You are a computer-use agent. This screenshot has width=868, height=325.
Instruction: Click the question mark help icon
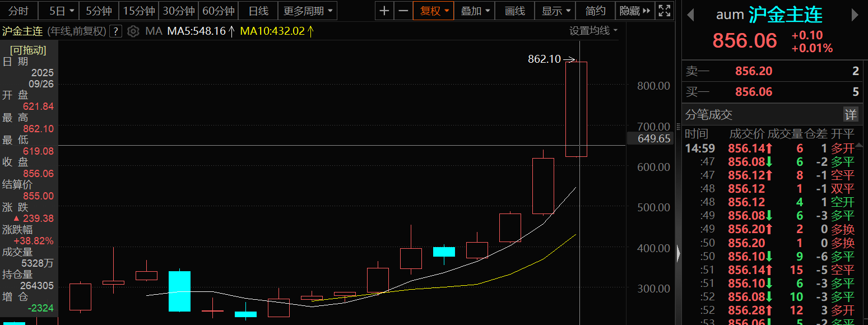pos(115,31)
